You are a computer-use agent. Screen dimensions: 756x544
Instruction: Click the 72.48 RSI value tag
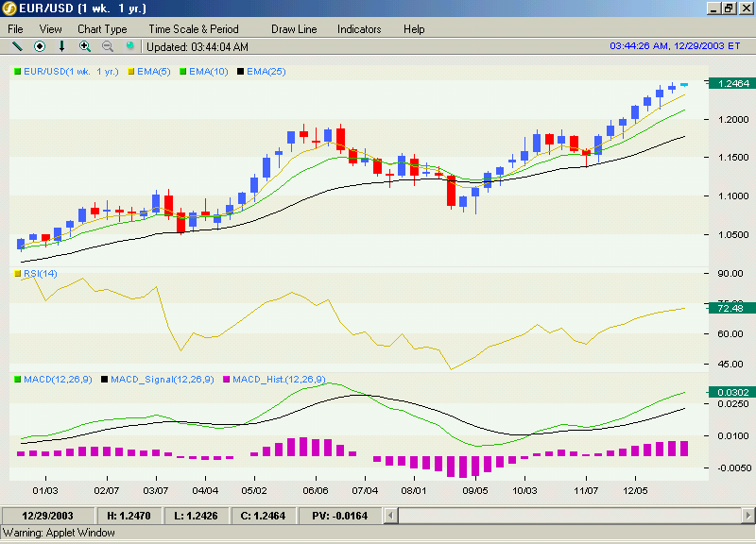tap(731, 309)
